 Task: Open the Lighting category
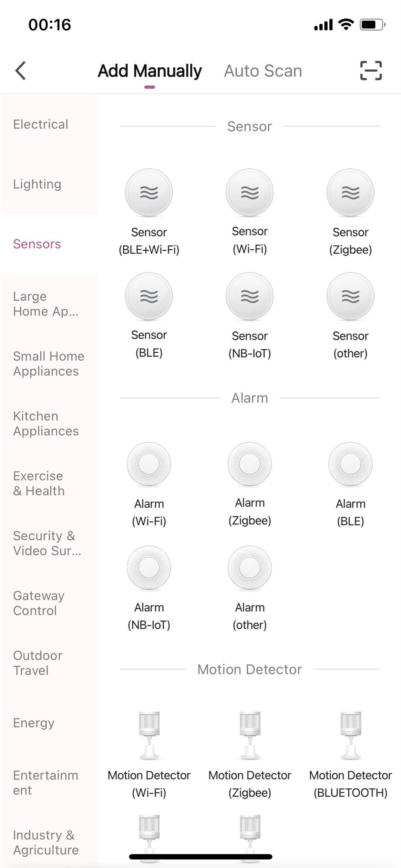37,184
